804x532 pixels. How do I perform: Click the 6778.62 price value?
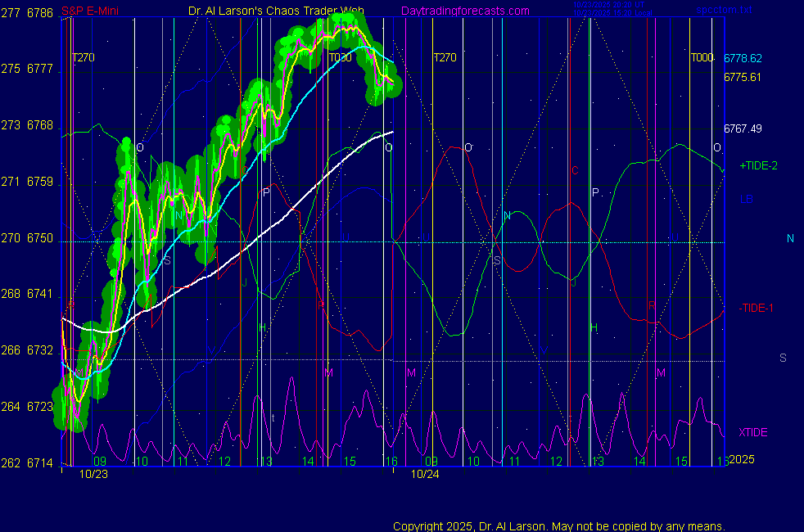coord(743,58)
